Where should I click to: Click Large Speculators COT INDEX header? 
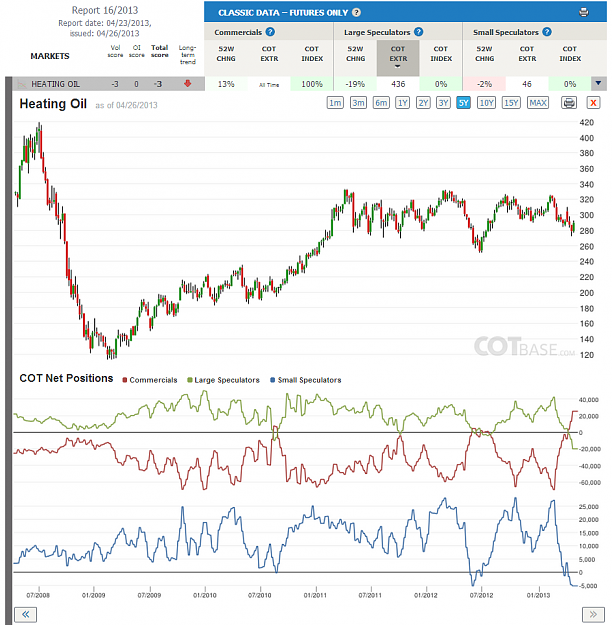click(x=441, y=54)
